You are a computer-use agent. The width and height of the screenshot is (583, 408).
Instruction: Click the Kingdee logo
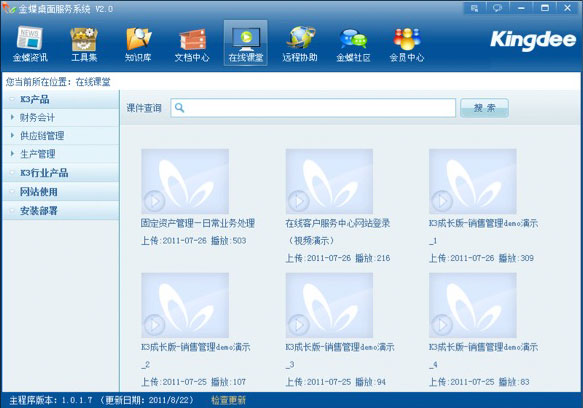pyautogui.click(x=533, y=40)
